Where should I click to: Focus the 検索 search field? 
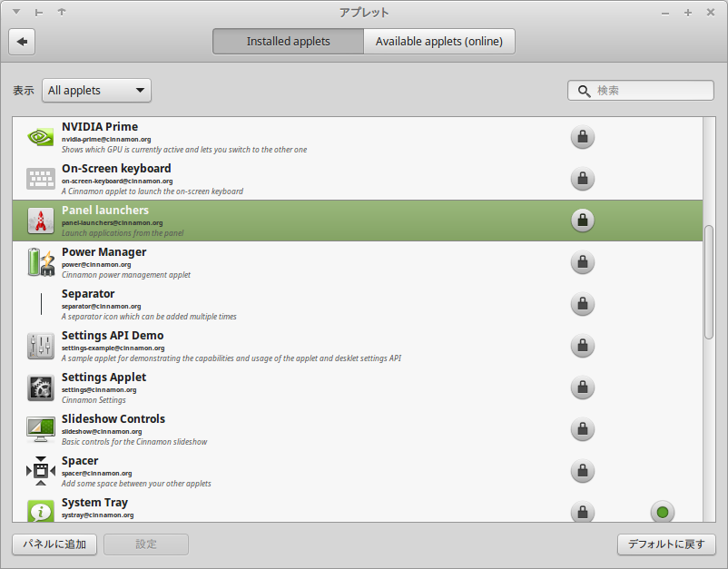pyautogui.click(x=641, y=91)
